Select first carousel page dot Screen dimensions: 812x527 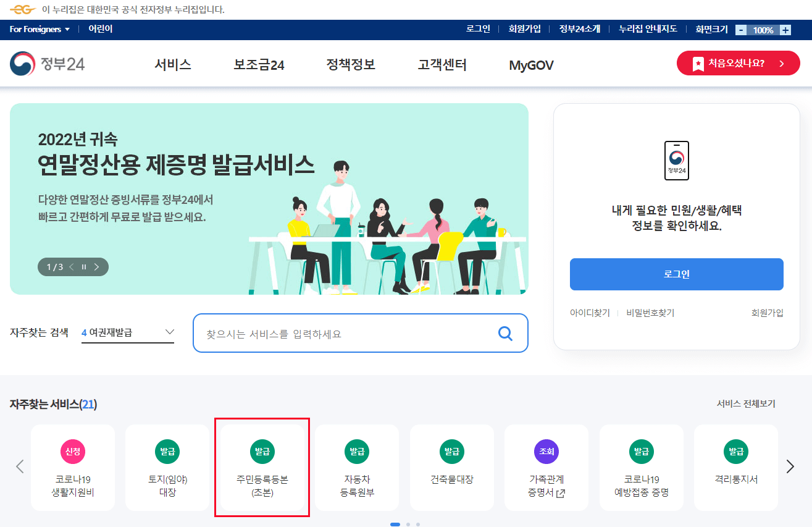click(x=395, y=525)
